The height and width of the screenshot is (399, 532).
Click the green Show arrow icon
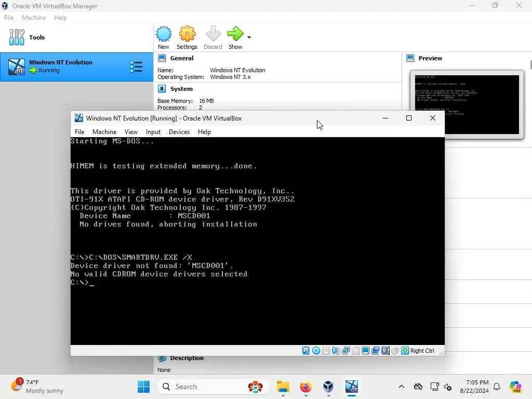pos(235,34)
